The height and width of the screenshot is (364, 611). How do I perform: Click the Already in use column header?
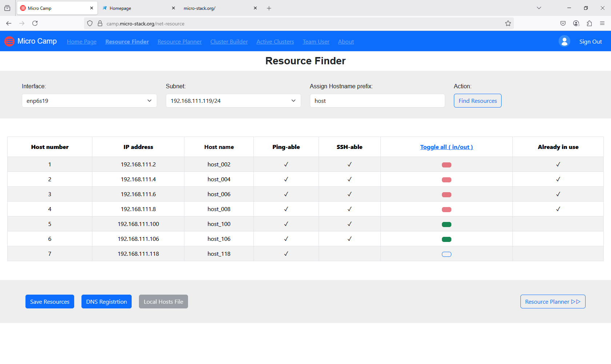pos(558,147)
